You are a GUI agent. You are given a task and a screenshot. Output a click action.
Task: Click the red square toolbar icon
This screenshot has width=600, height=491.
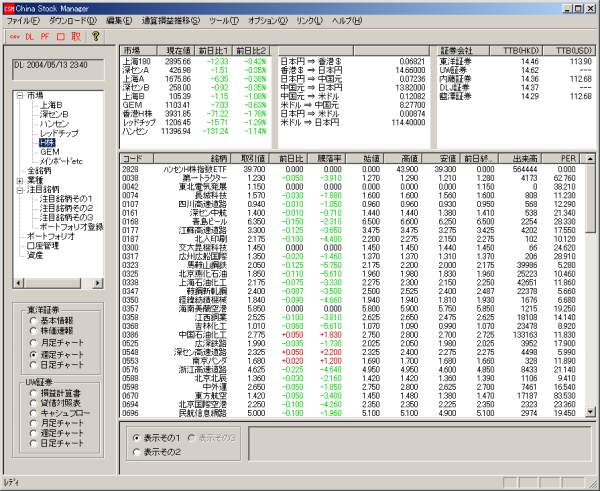(x=61, y=36)
